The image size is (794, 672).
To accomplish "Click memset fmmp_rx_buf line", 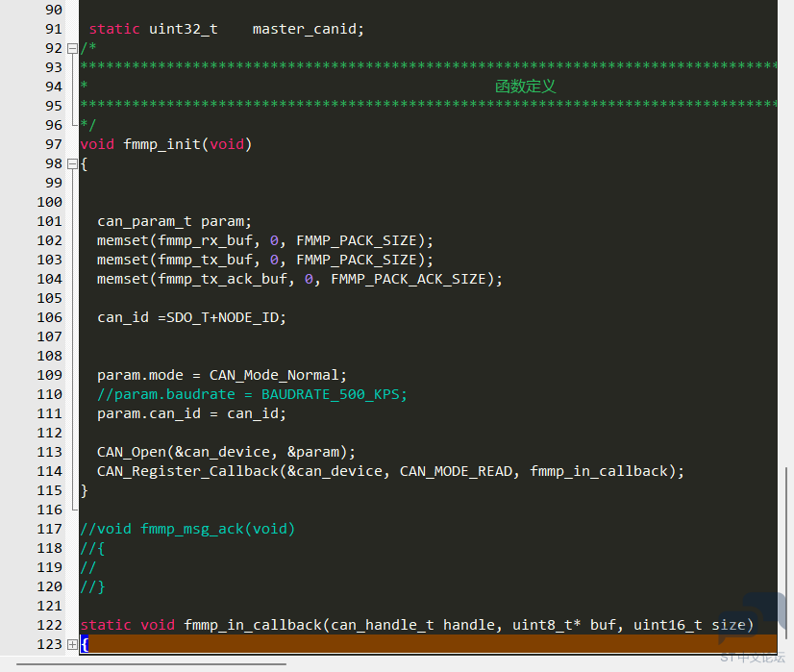I will (x=265, y=240).
